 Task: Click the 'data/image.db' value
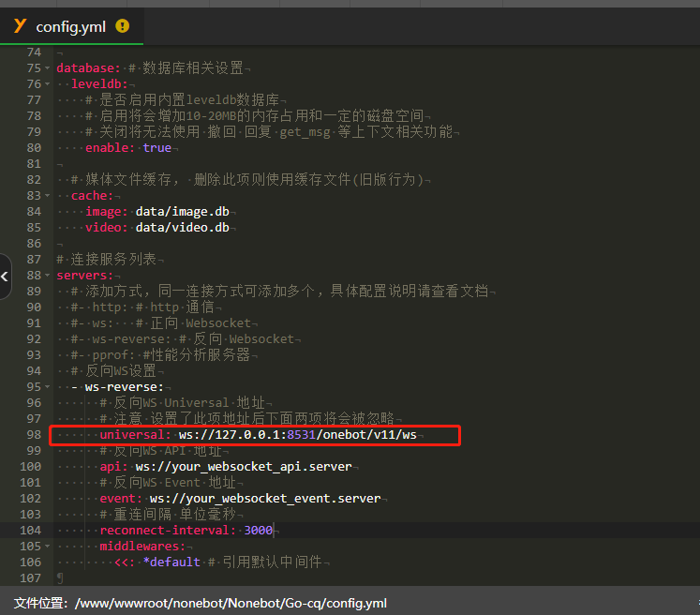(x=182, y=212)
